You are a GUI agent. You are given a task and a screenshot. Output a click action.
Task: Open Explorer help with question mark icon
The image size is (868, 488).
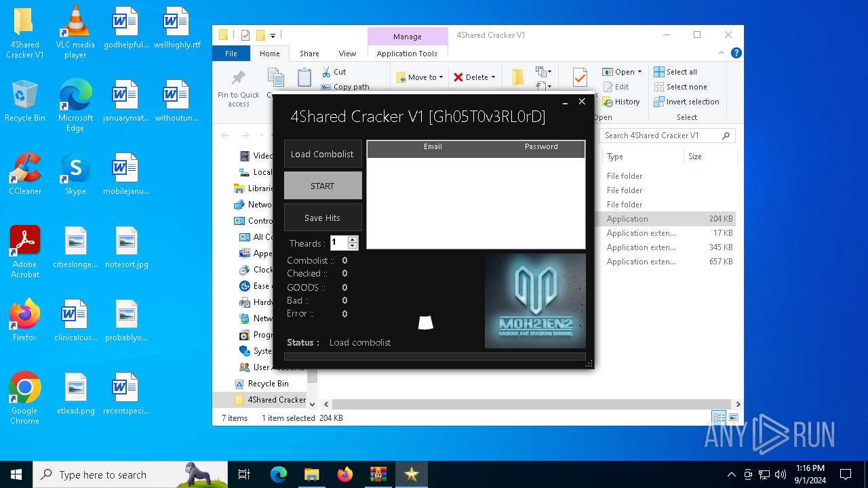tap(736, 53)
